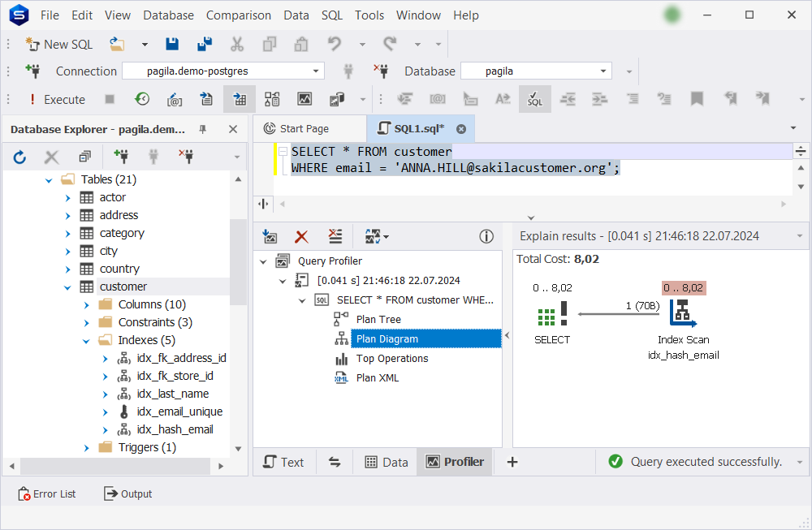
Task: Switch to the Start Page tab
Action: coord(304,129)
